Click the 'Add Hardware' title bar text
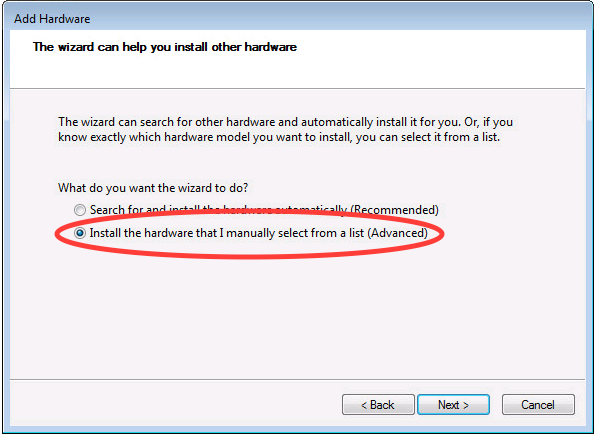 click(x=52, y=19)
